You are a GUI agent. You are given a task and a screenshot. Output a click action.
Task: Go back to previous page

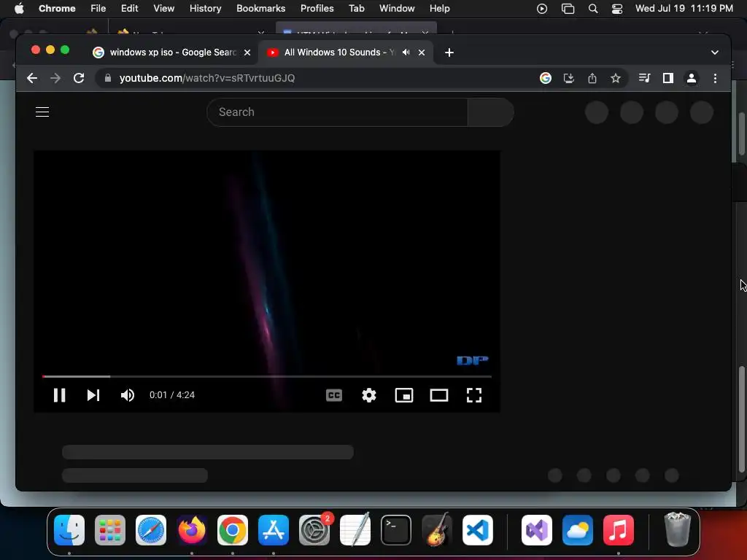32,78
